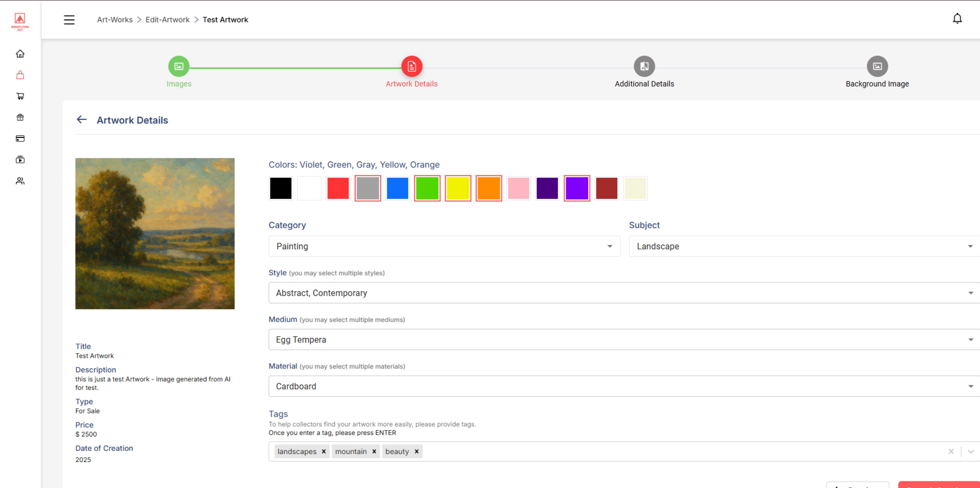
Task: Click the Additional Details step circle icon
Action: click(x=644, y=67)
